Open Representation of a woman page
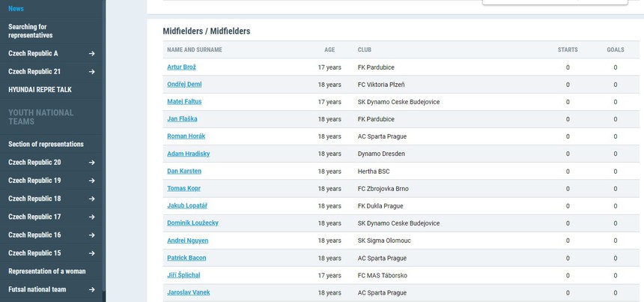The height and width of the screenshot is (302, 644). (46, 271)
